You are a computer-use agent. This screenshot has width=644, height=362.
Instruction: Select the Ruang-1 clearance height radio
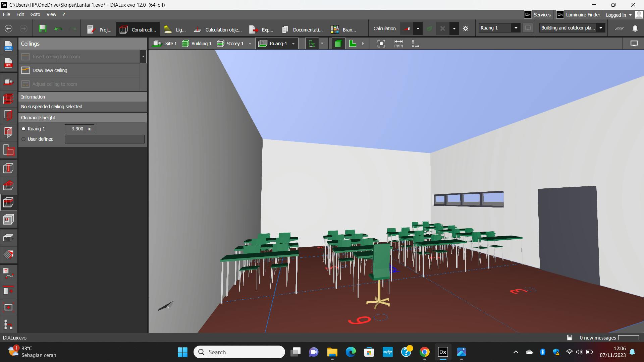click(23, 129)
